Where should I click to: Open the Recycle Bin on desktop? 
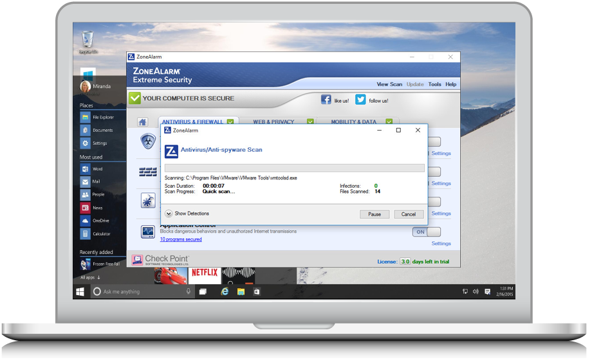(x=88, y=41)
